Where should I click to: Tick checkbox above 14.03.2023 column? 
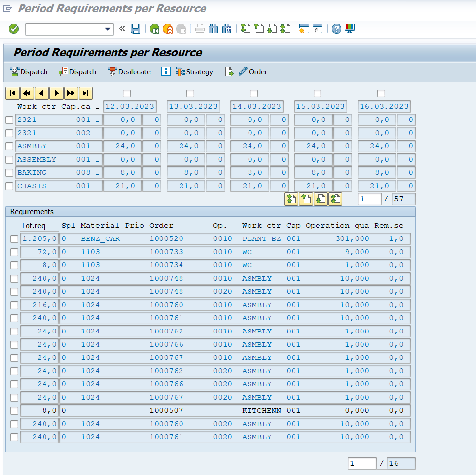point(254,94)
